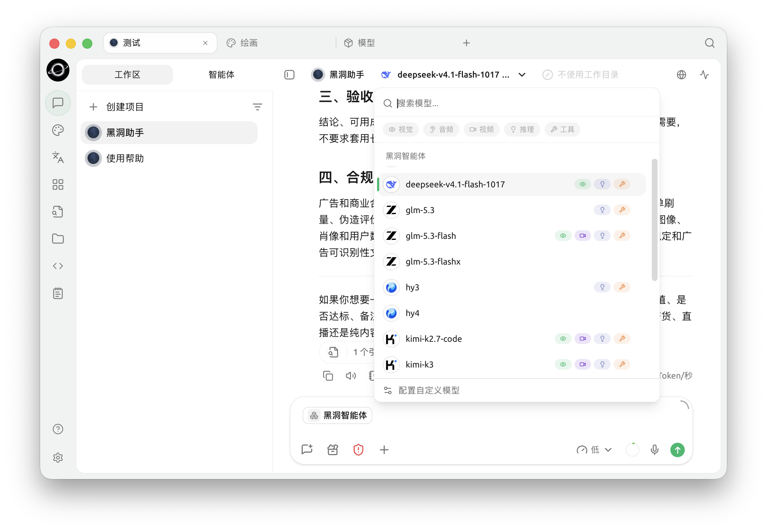Open the painting palette sidebar icon

[58, 130]
